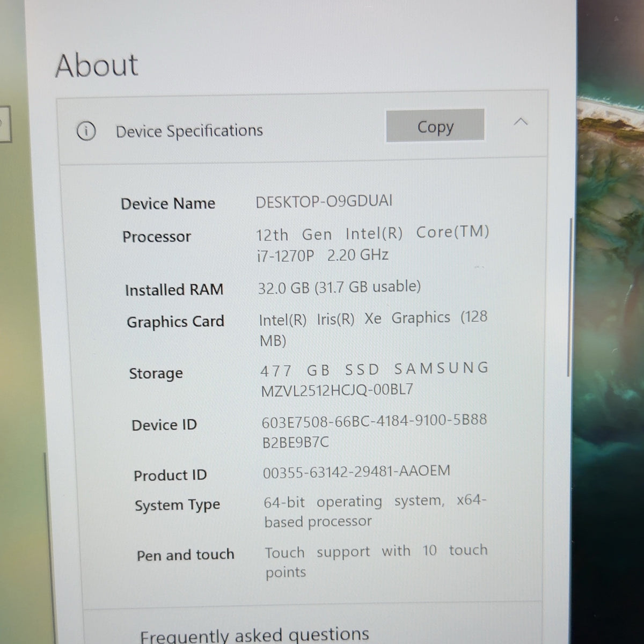The height and width of the screenshot is (644, 644).
Task: Click the System Type label
Action: coord(178,506)
